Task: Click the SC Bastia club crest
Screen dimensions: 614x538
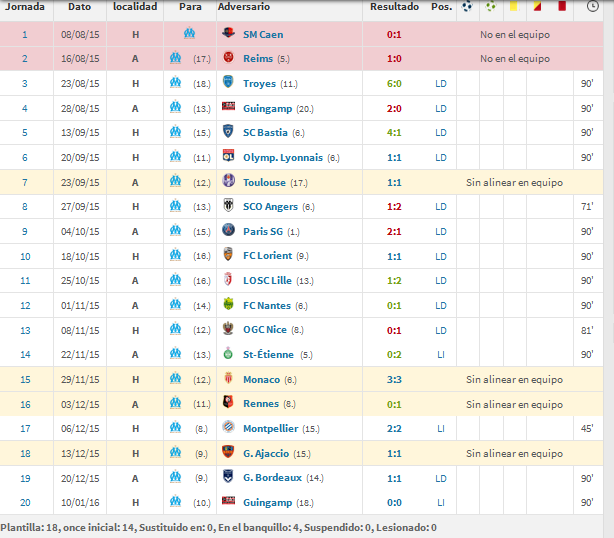Action: [x=228, y=132]
